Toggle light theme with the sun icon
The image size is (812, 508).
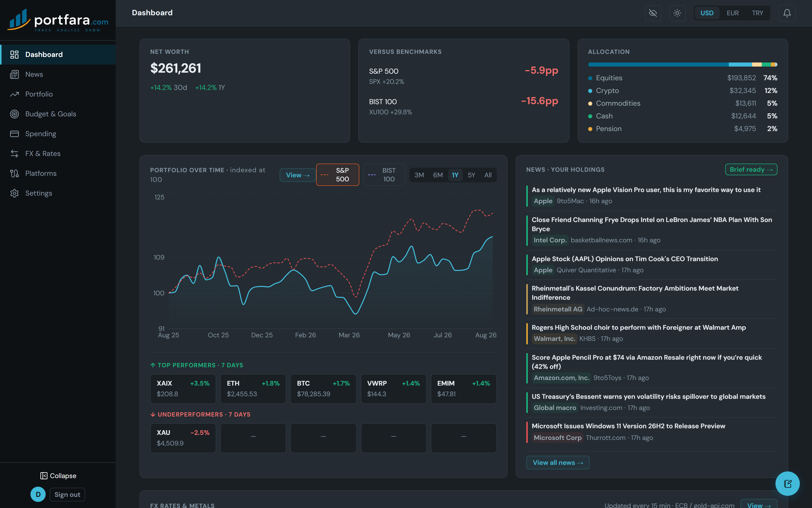tap(677, 13)
